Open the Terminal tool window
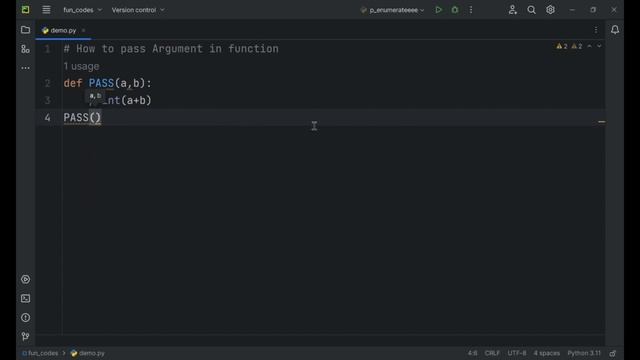Image resolution: width=640 pixels, height=360 pixels. coord(25,298)
